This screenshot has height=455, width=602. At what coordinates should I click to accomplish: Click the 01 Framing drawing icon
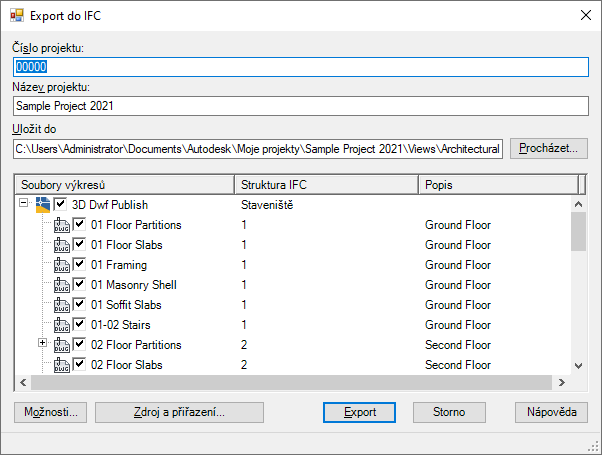(62, 265)
